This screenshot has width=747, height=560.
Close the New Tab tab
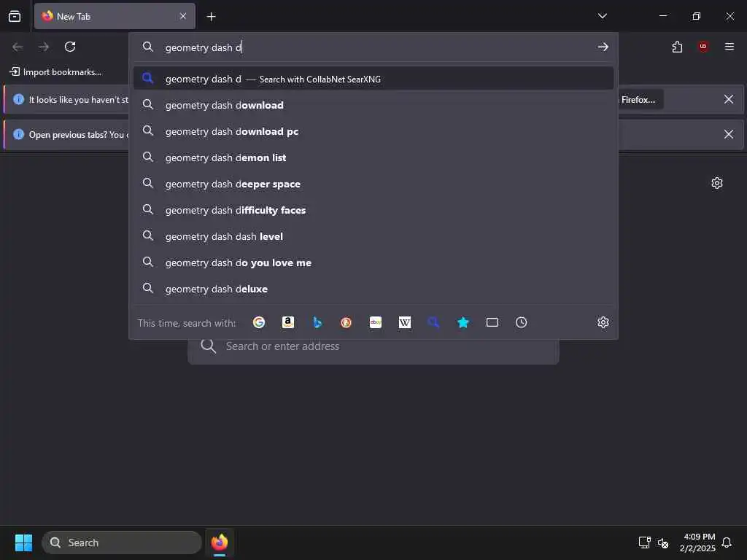coord(183,16)
